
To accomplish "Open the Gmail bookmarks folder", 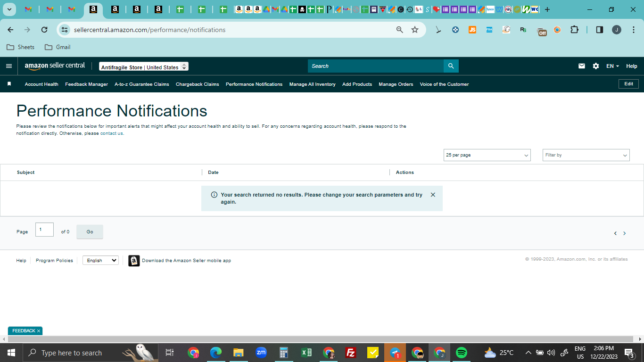I will point(58,47).
